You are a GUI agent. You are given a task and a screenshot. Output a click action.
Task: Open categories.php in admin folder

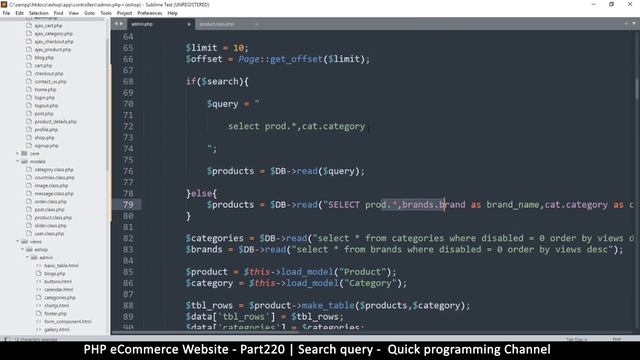click(x=60, y=298)
